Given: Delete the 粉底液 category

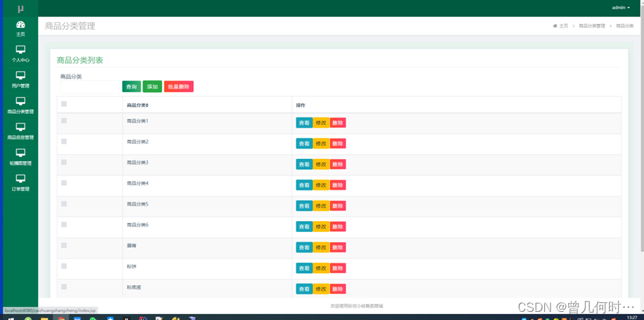Looking at the screenshot, I should 337,289.
